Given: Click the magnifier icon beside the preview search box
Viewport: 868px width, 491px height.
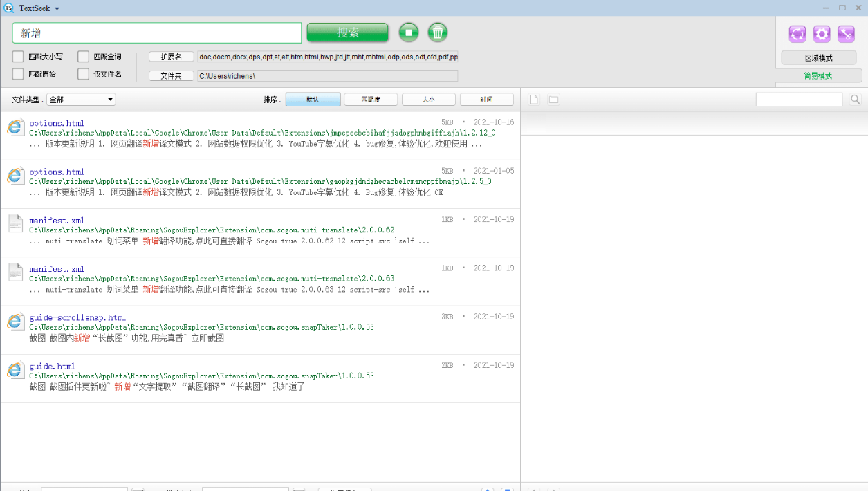Looking at the screenshot, I should coord(856,99).
